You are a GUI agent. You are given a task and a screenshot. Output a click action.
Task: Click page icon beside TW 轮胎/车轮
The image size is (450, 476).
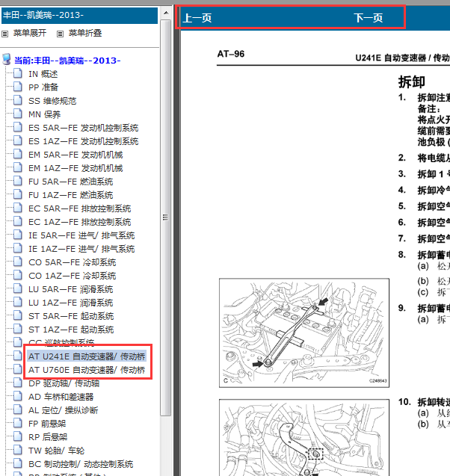pyautogui.click(x=18, y=450)
